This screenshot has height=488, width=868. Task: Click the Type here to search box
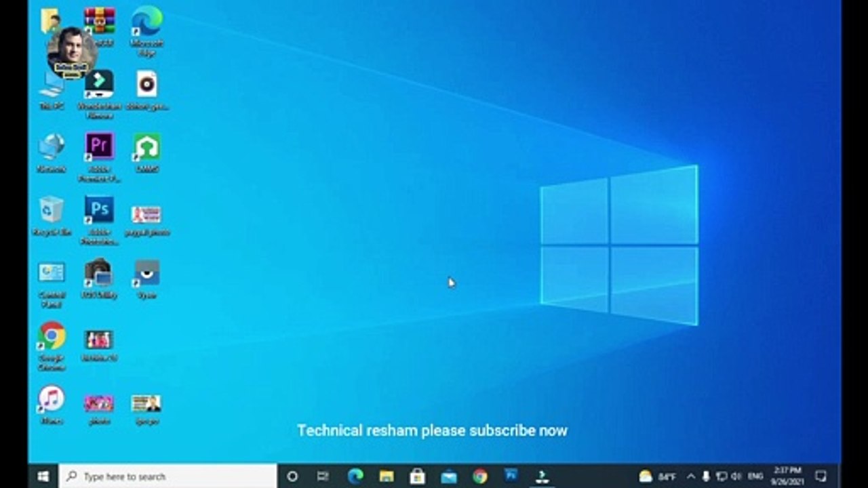167,476
